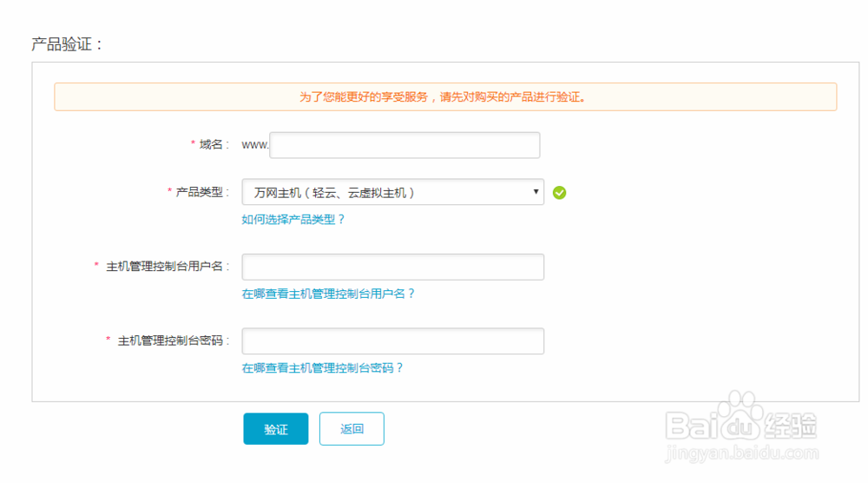Click the jingyan.baidu.com watermark text
868x483 pixels.
tap(742, 453)
